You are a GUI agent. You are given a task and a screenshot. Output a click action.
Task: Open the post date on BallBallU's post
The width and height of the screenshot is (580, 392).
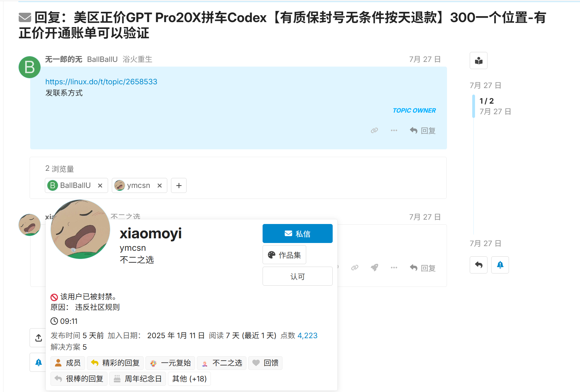(x=425, y=59)
